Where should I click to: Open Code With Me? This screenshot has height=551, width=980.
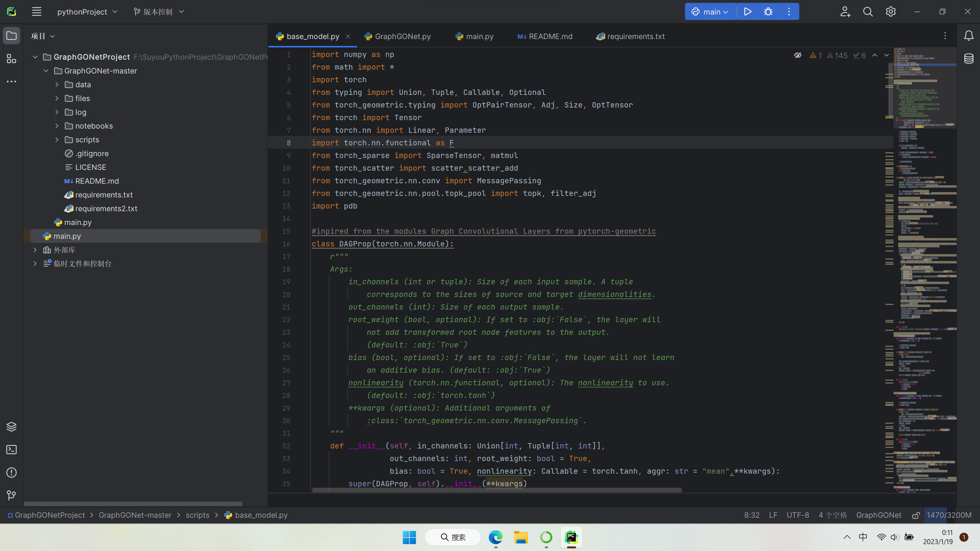tap(845, 11)
